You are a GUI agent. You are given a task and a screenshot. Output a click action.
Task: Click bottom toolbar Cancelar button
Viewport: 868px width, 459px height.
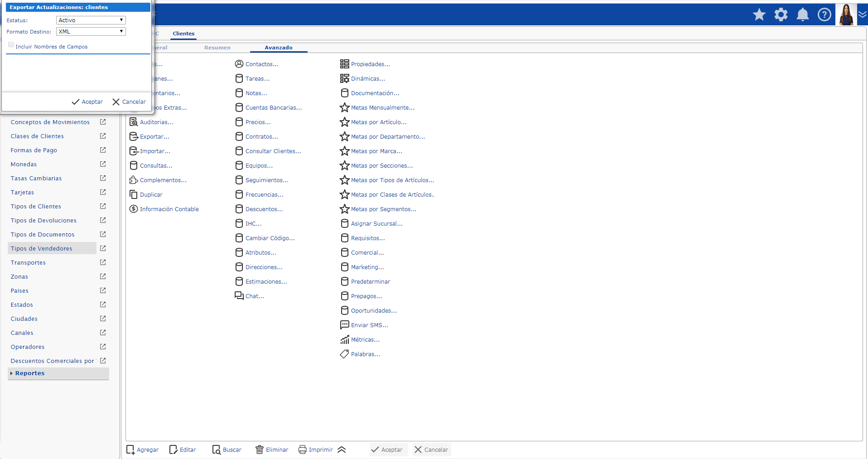431,449
